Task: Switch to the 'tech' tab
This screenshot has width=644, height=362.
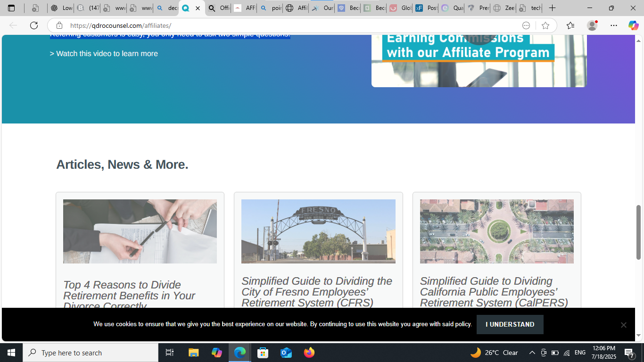Action: point(530,8)
